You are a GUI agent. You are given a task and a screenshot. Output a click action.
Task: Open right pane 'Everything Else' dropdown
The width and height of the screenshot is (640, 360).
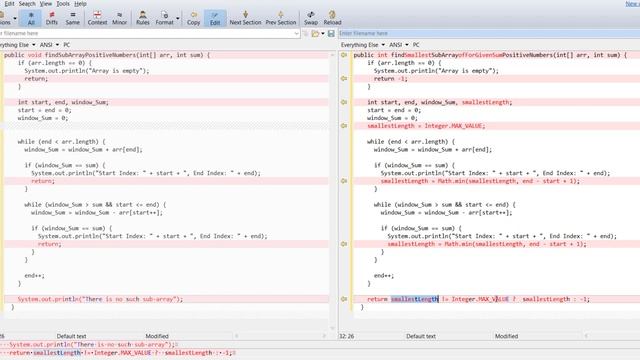(x=362, y=45)
